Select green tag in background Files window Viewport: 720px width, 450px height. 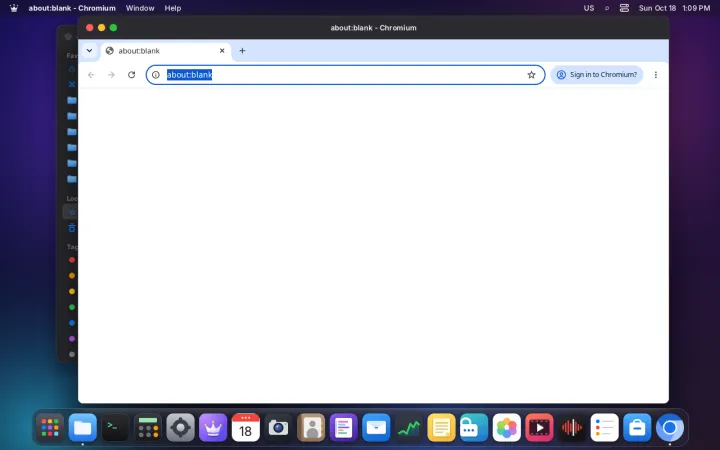click(x=72, y=307)
